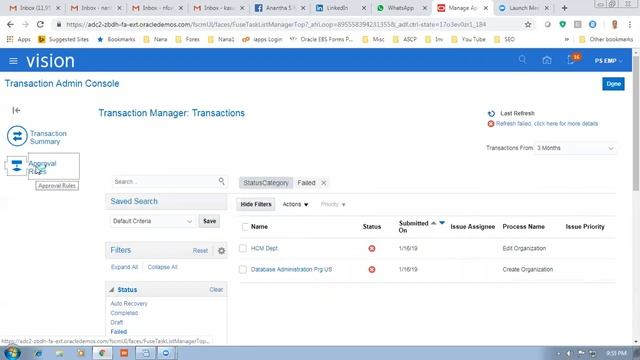
Task: Check the Database Administration Prg US checkbox
Action: 243,269
